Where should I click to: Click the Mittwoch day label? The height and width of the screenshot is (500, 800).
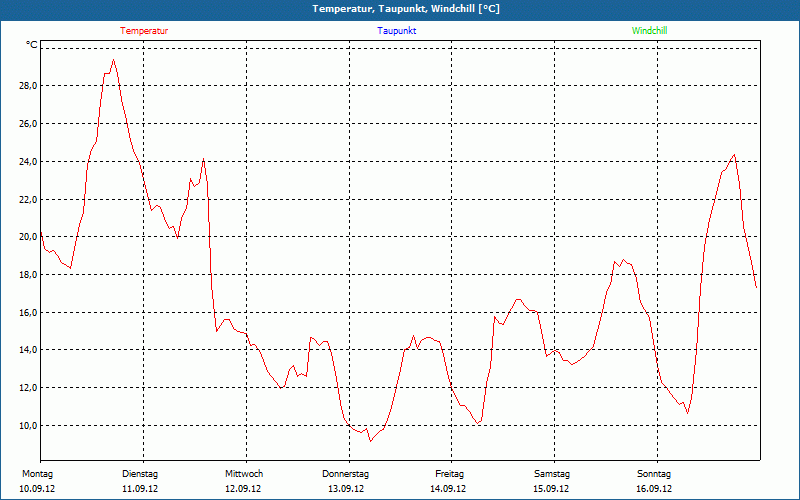[244, 474]
